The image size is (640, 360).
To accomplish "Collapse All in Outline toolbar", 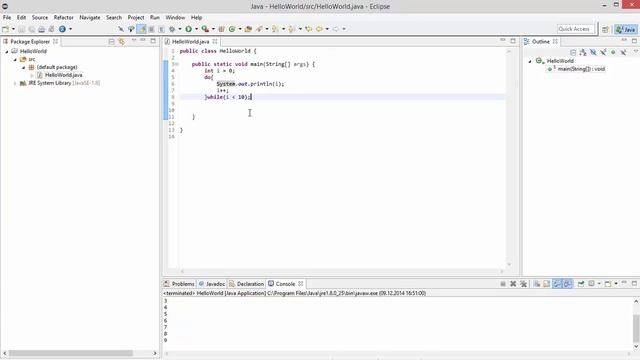I will click(x=573, y=53).
